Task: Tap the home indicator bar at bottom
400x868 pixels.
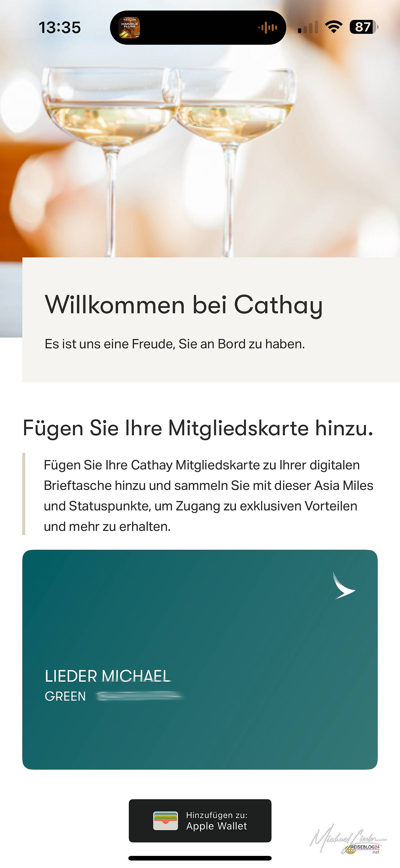Action: point(200,858)
